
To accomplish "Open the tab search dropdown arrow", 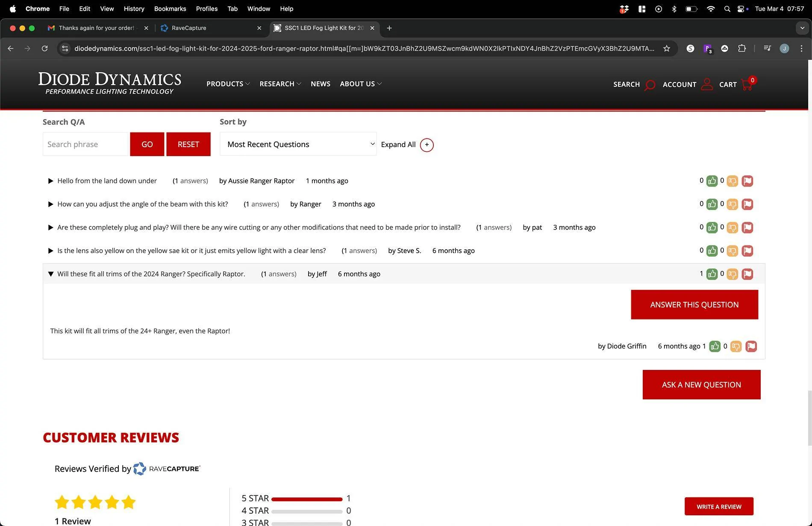I will tap(802, 28).
